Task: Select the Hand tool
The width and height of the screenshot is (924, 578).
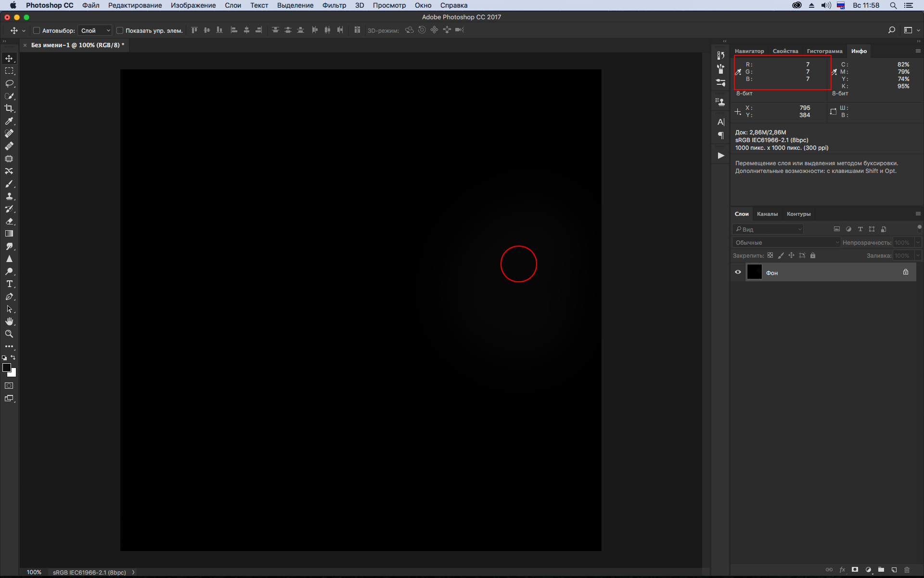Action: (9, 321)
